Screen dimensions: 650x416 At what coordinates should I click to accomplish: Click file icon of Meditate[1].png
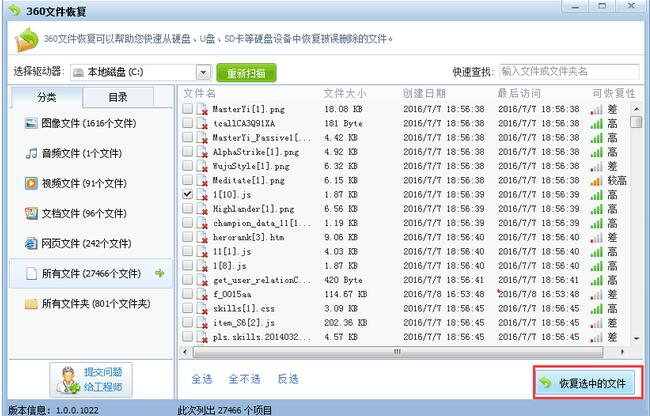pos(202,180)
